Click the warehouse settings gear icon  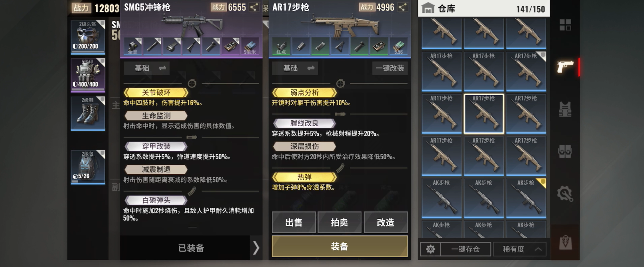pos(430,249)
